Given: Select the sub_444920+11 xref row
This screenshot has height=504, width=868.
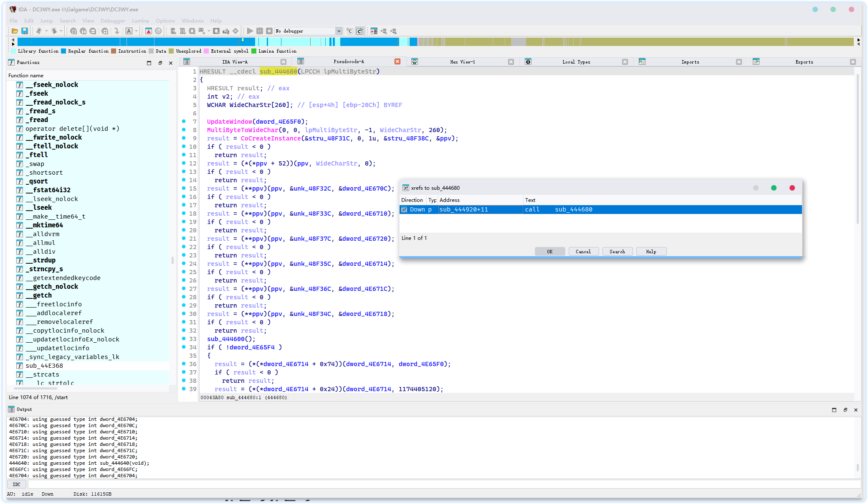Looking at the screenshot, I should click(463, 209).
